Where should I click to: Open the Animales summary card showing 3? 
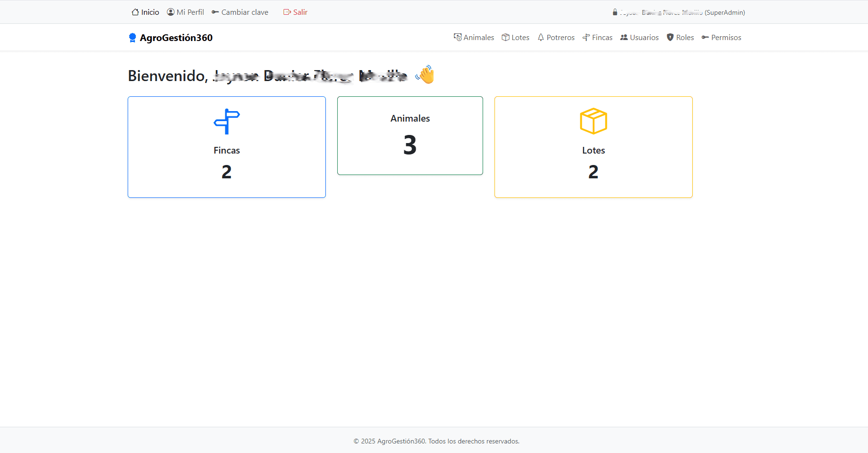[410, 135]
